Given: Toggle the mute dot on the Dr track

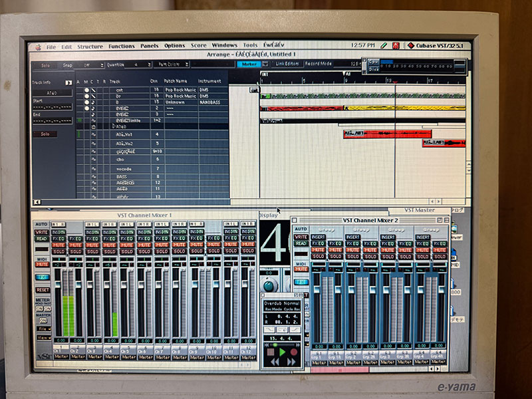Looking at the screenshot, I should (x=86, y=96).
